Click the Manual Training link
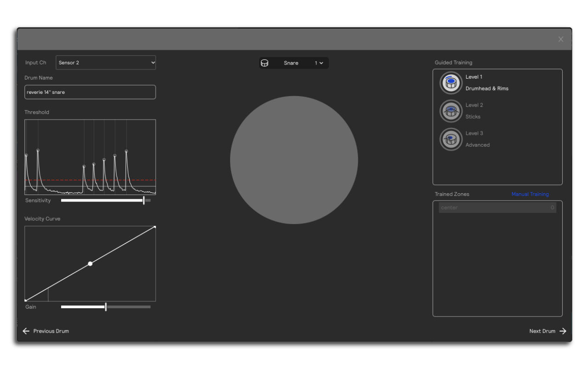Screen dimensions: 588x368 click(x=530, y=194)
